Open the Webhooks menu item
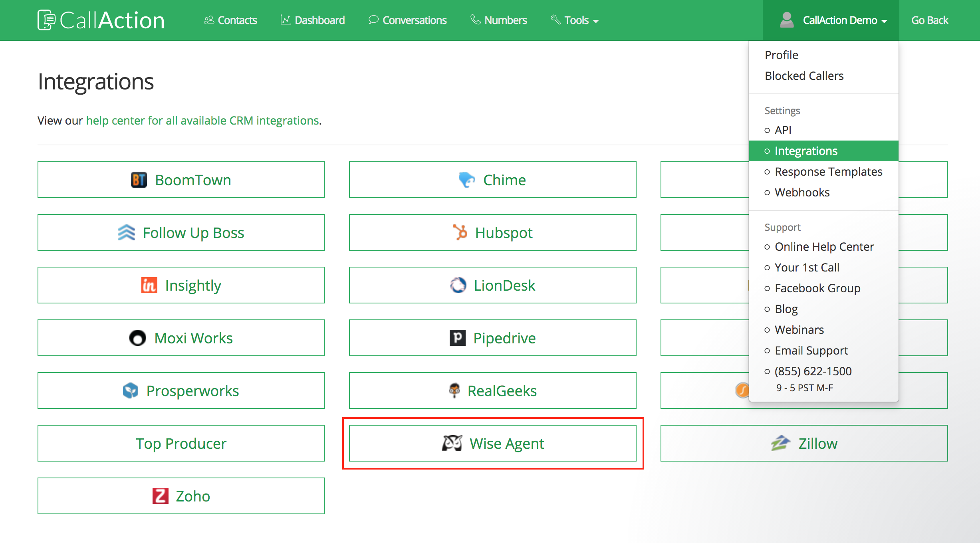The height and width of the screenshot is (543, 980). (824, 192)
